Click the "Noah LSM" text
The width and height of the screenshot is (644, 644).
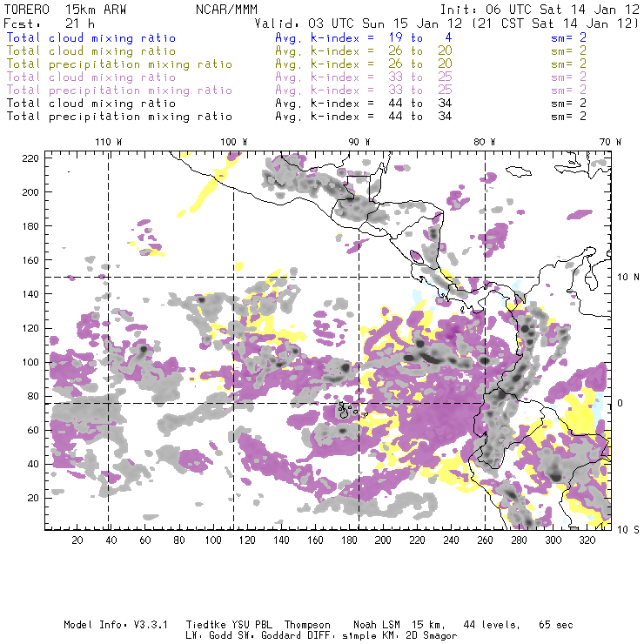[377, 625]
